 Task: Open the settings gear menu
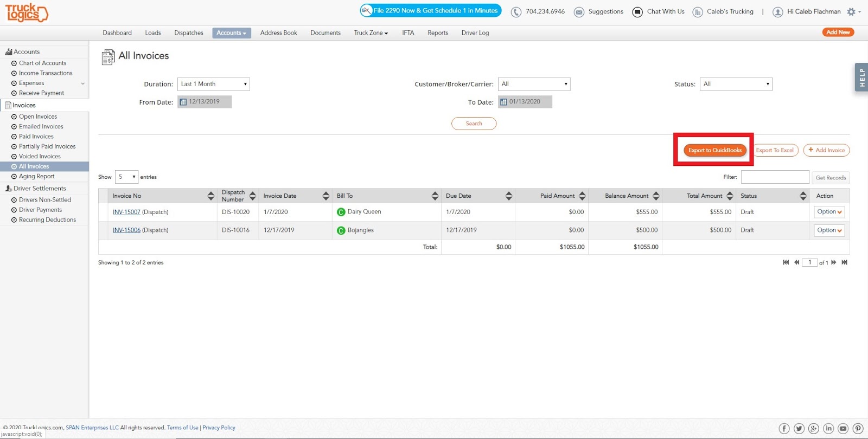[853, 11]
